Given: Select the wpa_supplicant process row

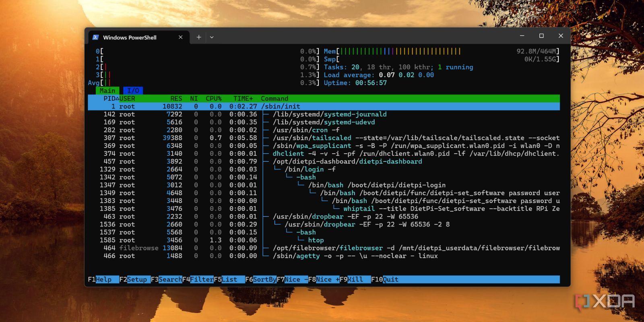Looking at the screenshot, I should (324, 146).
